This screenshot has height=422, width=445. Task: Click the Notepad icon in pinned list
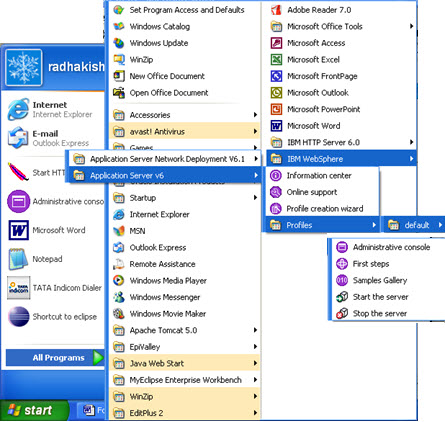pos(19,259)
